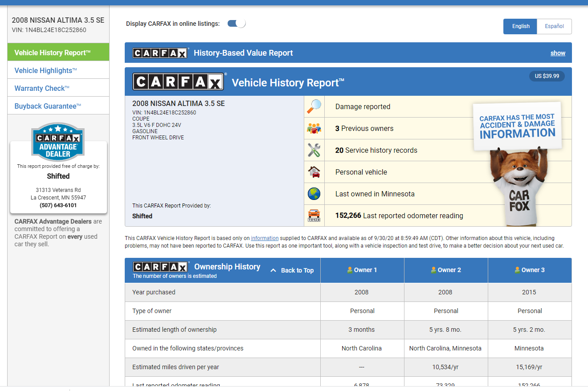Click 10,534/yr miles cell
Image resolution: width=588 pixels, height=391 pixels.
point(445,367)
